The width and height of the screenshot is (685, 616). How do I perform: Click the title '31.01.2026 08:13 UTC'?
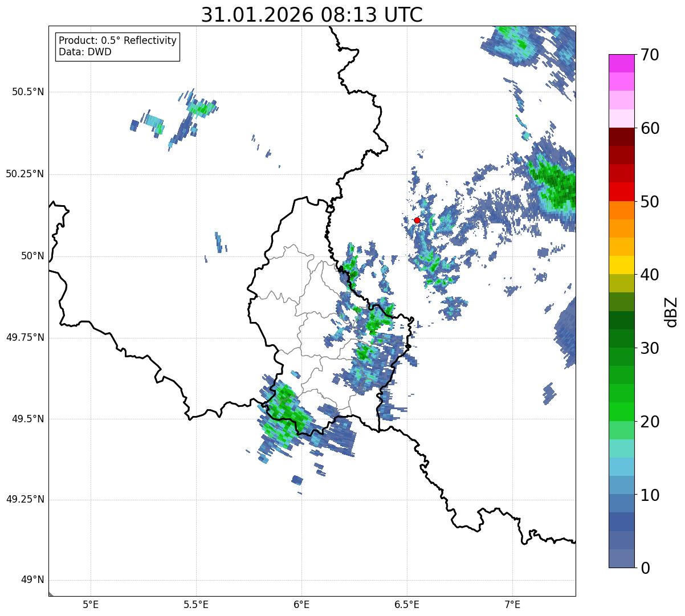click(312, 15)
